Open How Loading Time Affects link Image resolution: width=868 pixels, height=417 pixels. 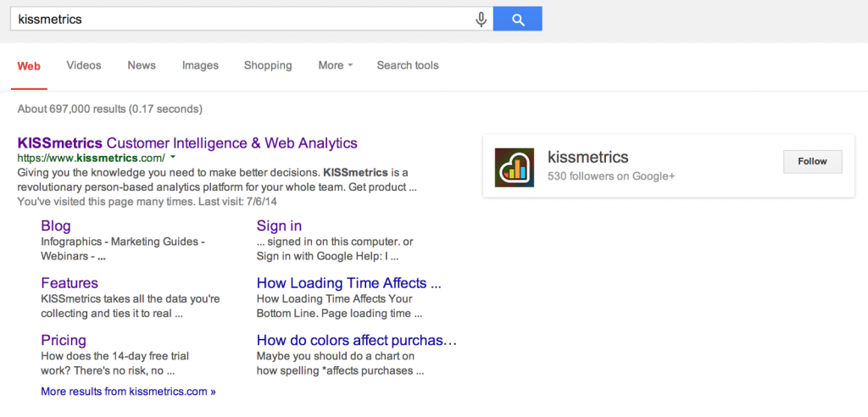(x=348, y=284)
